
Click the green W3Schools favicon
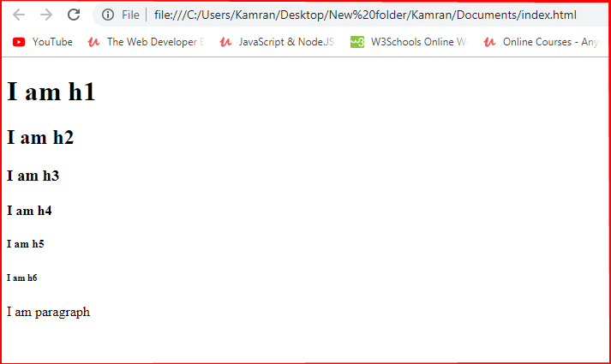pos(357,42)
